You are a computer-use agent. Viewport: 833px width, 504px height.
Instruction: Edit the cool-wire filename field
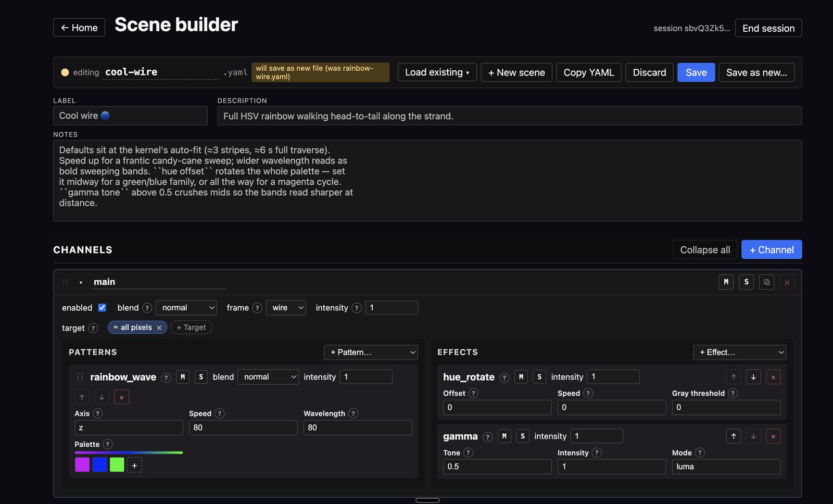[161, 72]
